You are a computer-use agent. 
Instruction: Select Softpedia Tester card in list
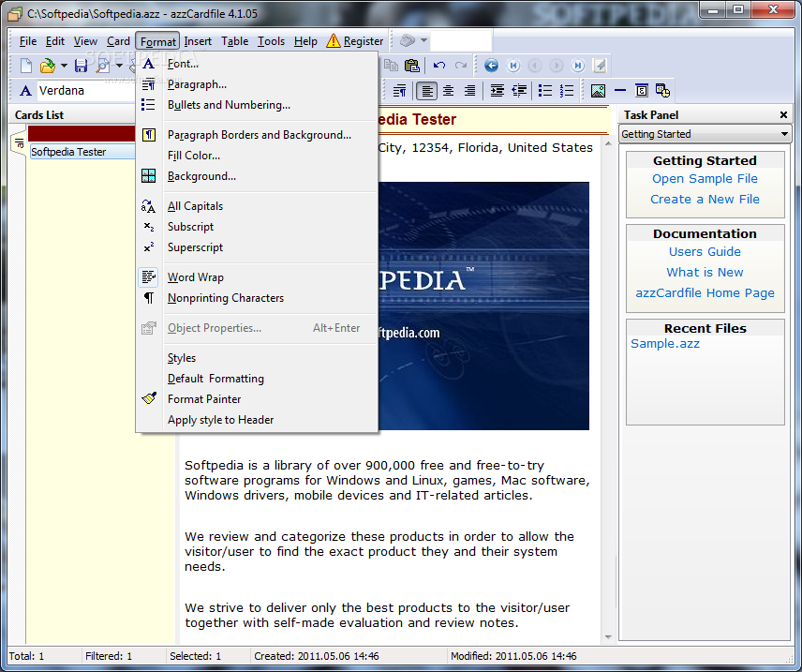[82, 152]
